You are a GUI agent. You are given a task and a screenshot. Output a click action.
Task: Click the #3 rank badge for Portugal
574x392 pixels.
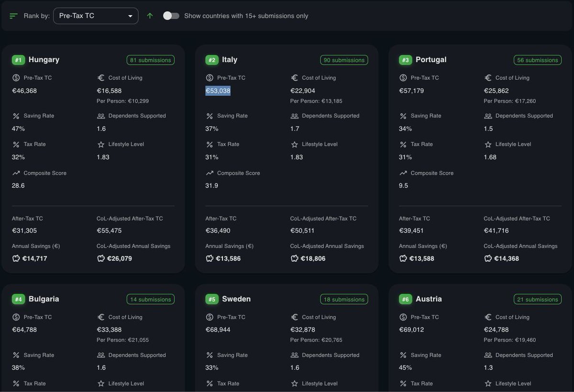(406, 60)
